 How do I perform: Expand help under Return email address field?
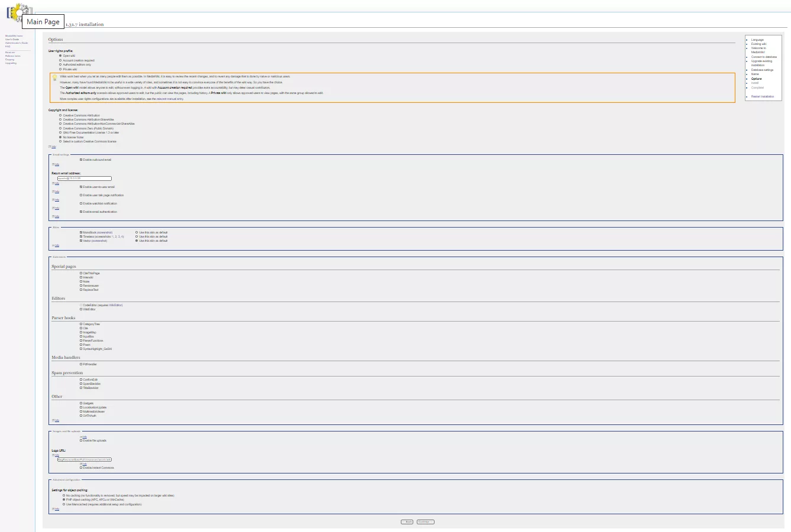click(x=56, y=183)
